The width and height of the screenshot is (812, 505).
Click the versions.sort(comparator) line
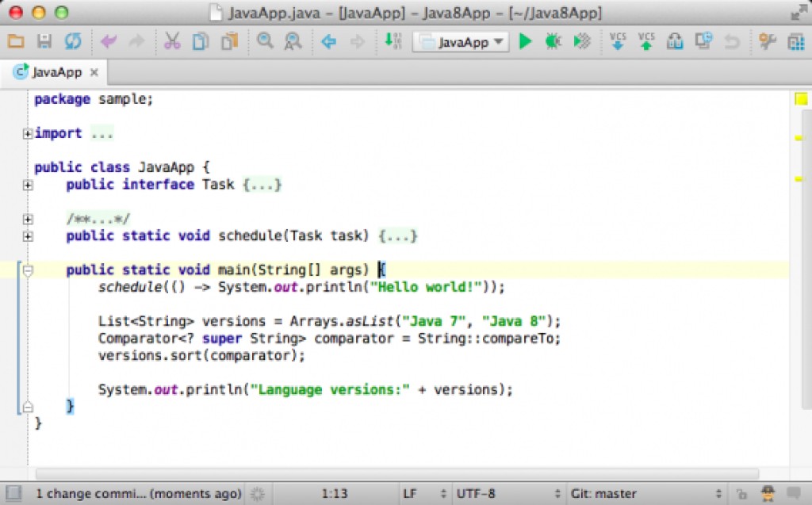(201, 356)
